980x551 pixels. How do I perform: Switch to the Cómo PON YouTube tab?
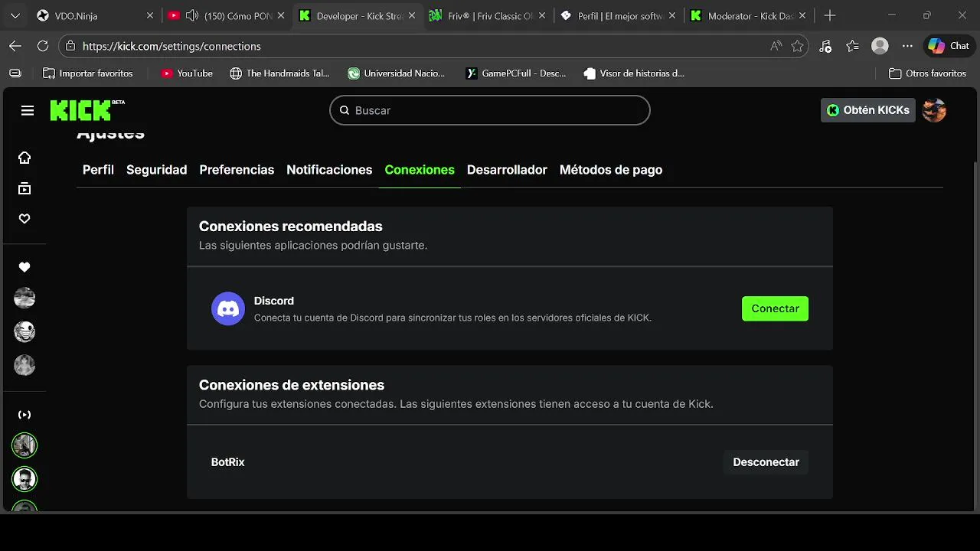[x=227, y=15]
